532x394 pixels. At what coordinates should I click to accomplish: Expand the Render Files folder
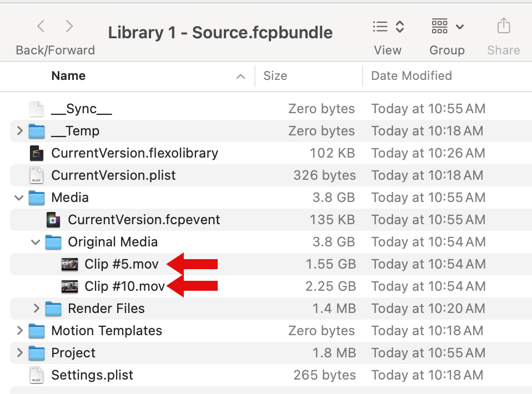pos(37,309)
